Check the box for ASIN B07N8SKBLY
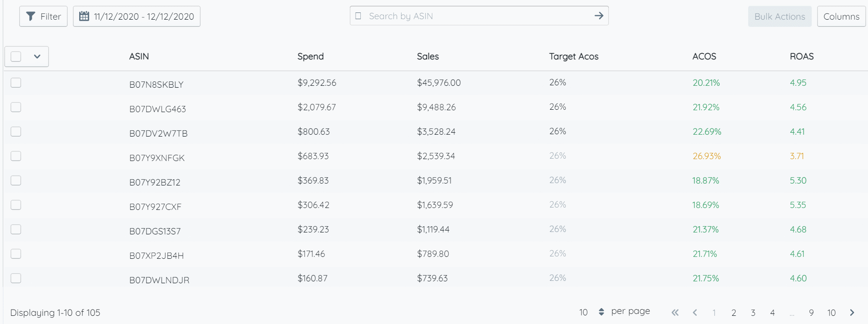 tap(16, 82)
